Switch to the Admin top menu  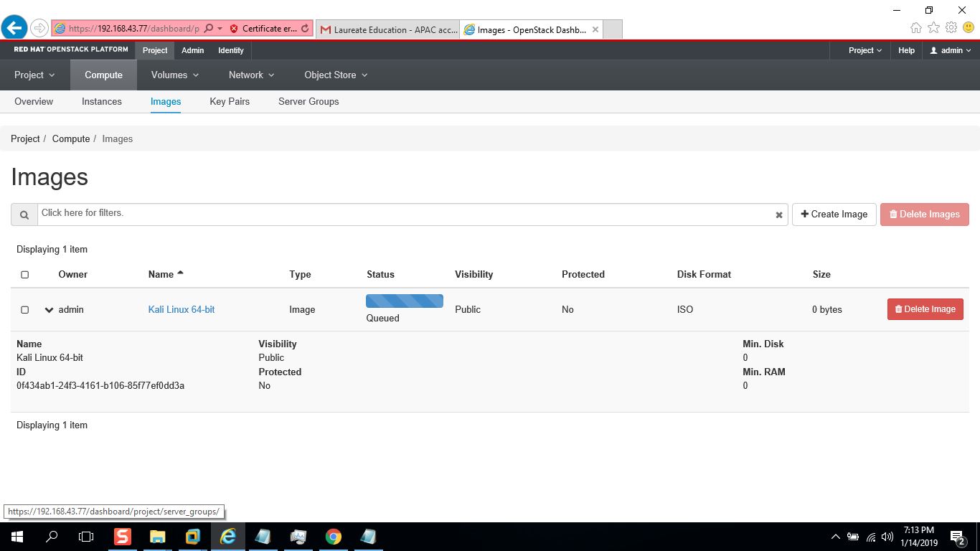[x=193, y=50]
